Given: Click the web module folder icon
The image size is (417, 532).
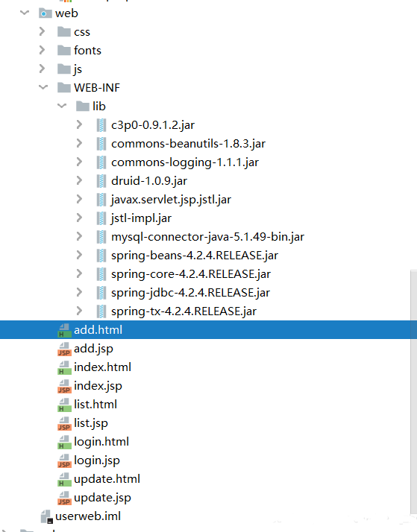Looking at the screenshot, I should [46, 13].
